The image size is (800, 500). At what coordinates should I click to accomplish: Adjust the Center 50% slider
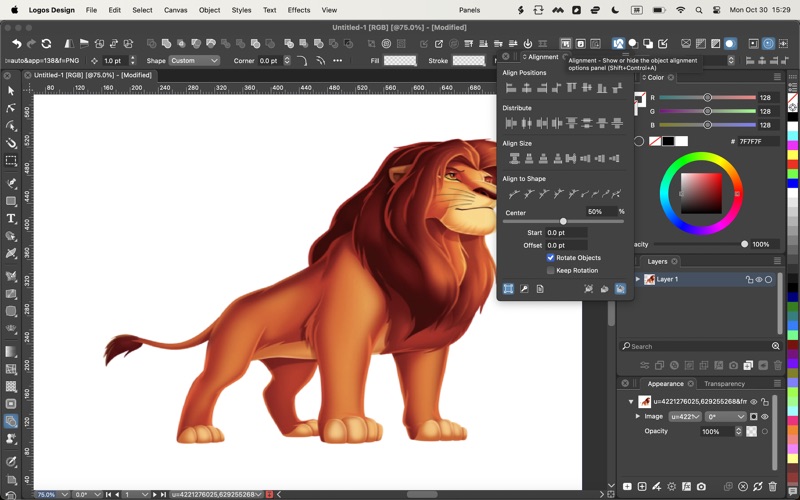click(563, 221)
